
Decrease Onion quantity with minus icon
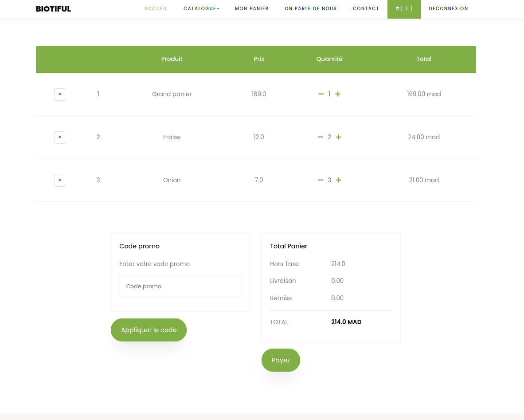coord(320,180)
